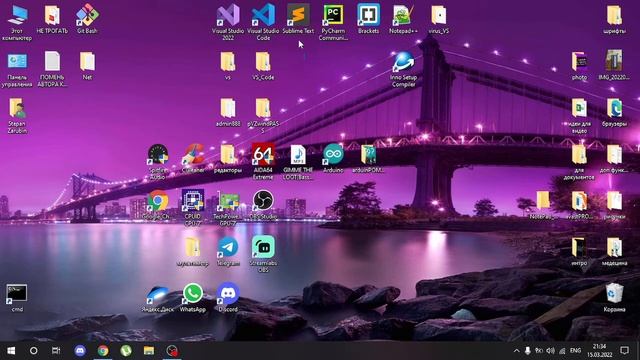Open Visual Studio 2022 desktop shortcut

pos(228,16)
